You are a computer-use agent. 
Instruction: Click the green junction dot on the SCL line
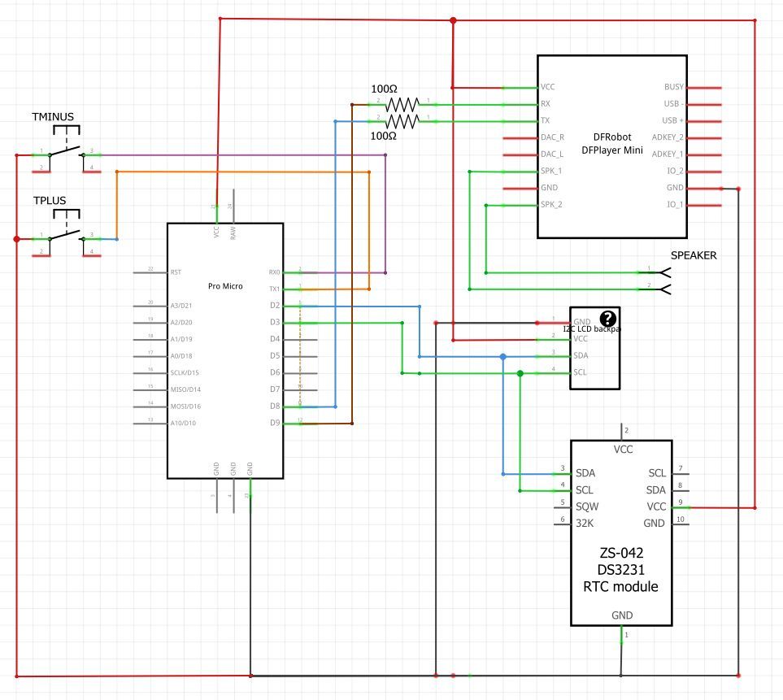[520, 372]
